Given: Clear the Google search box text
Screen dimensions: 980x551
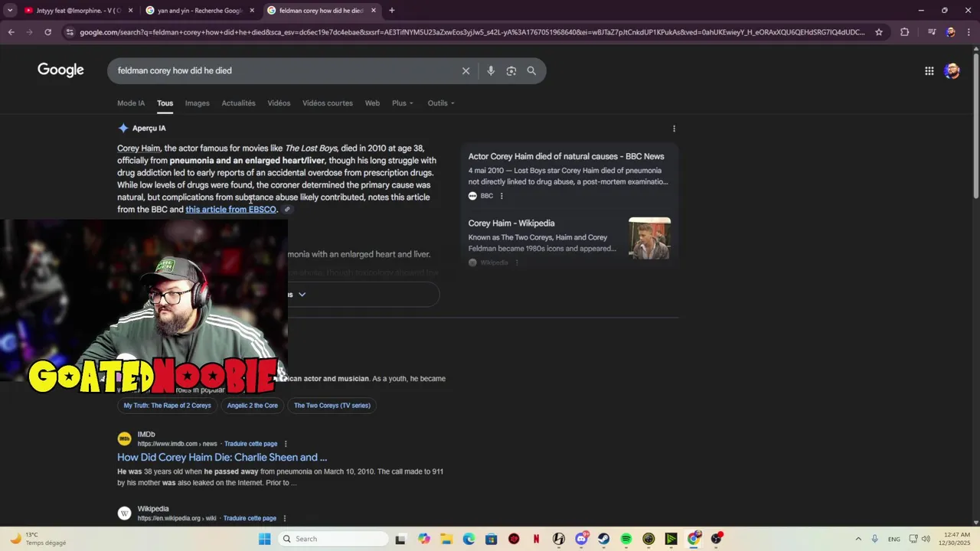Looking at the screenshot, I should point(465,70).
